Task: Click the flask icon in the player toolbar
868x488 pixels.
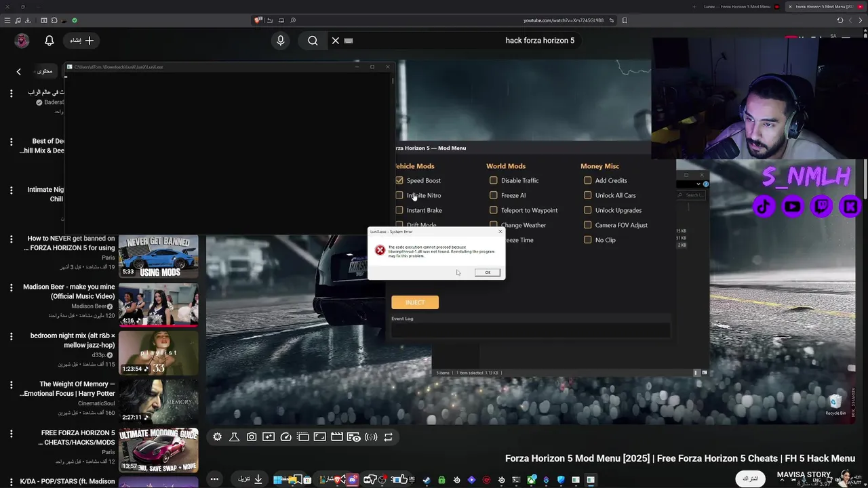Action: point(234,437)
